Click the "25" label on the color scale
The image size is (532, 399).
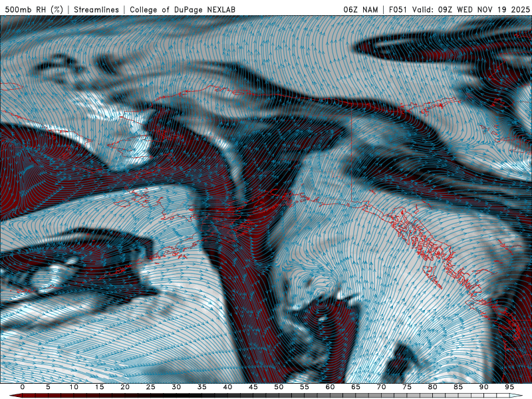(x=151, y=387)
